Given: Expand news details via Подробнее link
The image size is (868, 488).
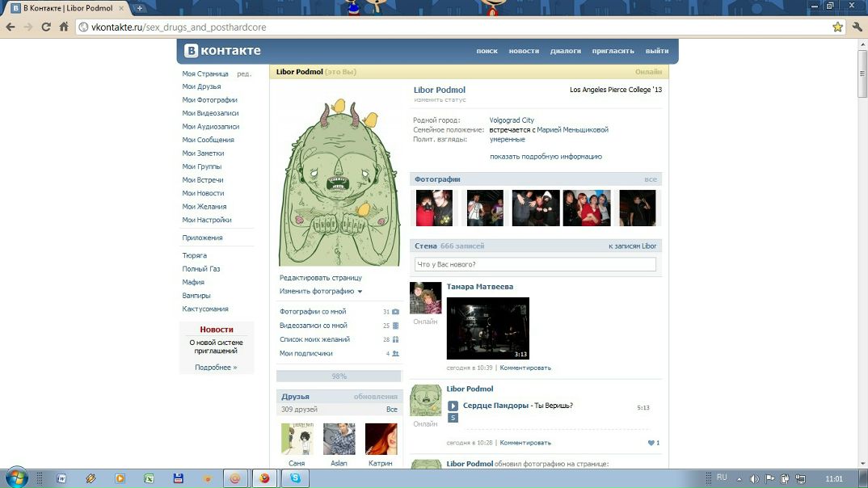Looking at the screenshot, I should click(x=216, y=368).
